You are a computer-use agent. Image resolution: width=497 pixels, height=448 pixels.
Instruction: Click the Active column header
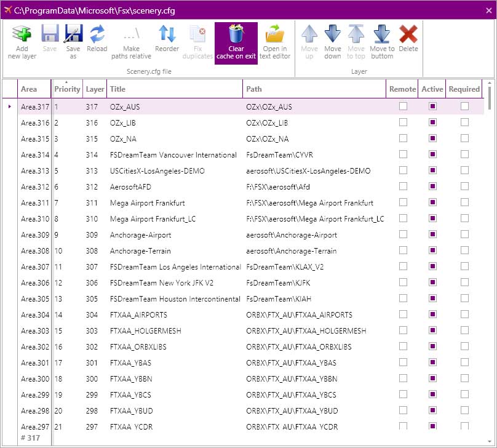(432, 89)
